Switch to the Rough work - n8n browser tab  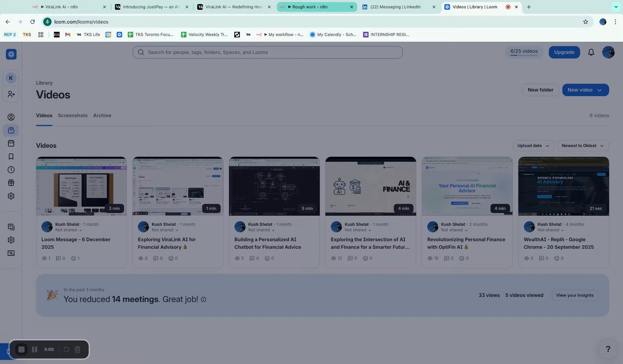pyautogui.click(x=316, y=7)
